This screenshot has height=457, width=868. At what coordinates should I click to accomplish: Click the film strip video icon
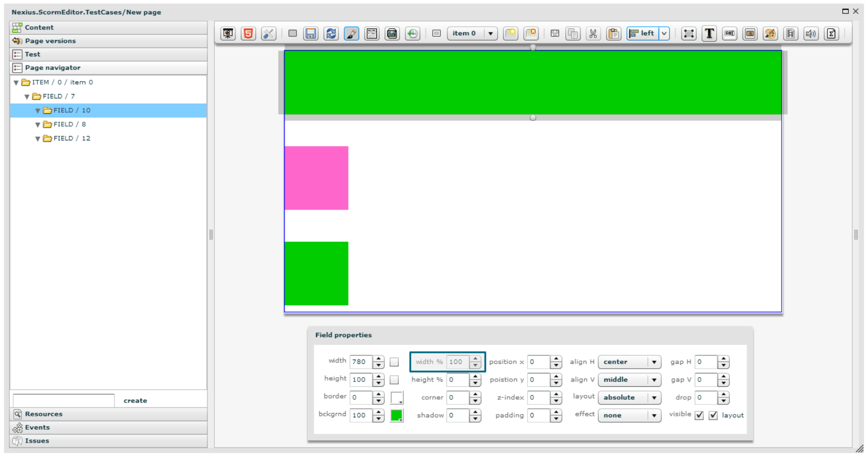791,33
